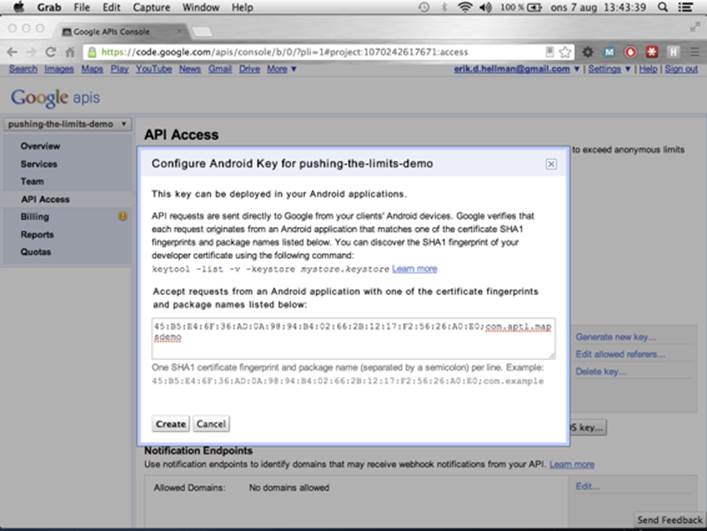707x531 pixels.
Task: Click the Maps link
Action: click(92, 69)
